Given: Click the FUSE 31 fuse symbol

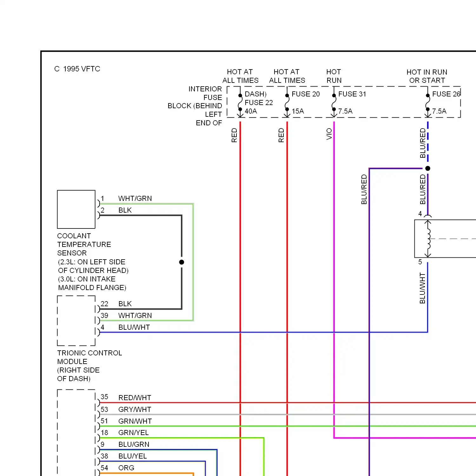Looking at the screenshot, I should pyautogui.click(x=334, y=102).
